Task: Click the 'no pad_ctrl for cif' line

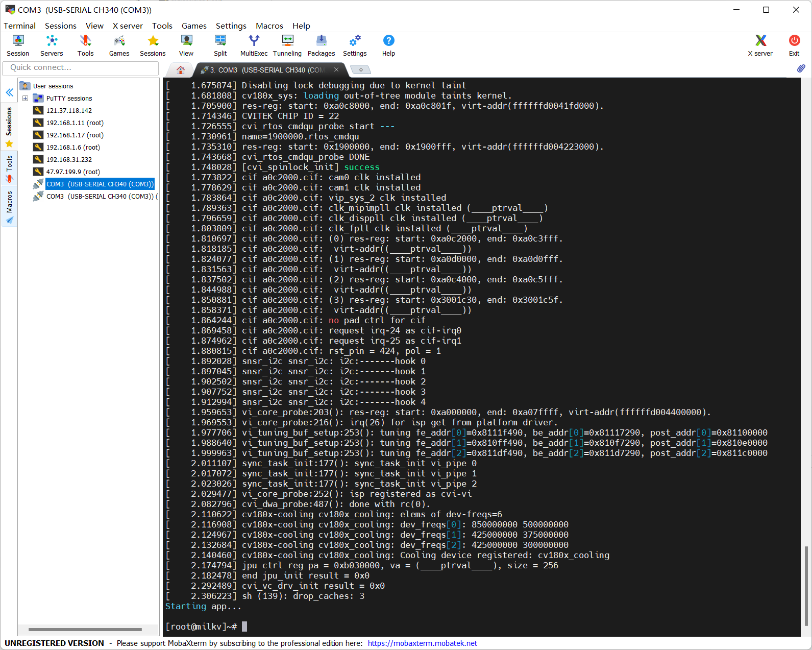Action: (377, 320)
